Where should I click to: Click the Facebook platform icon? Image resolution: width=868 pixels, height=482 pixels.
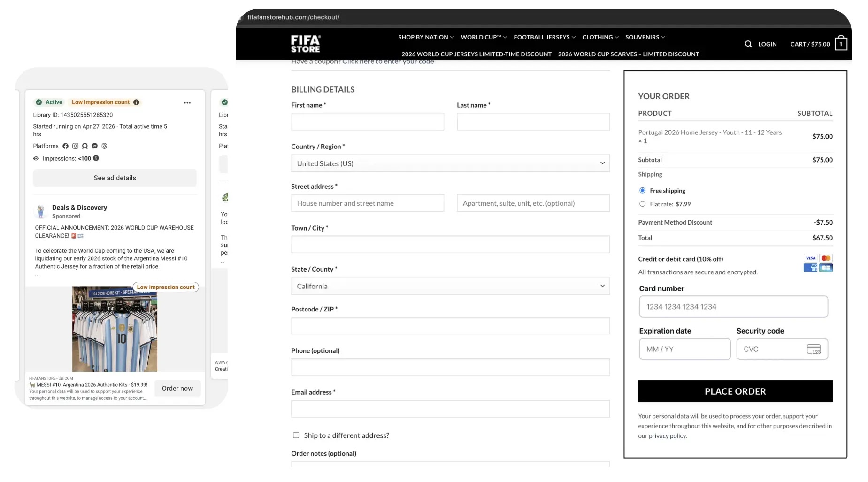(x=65, y=146)
